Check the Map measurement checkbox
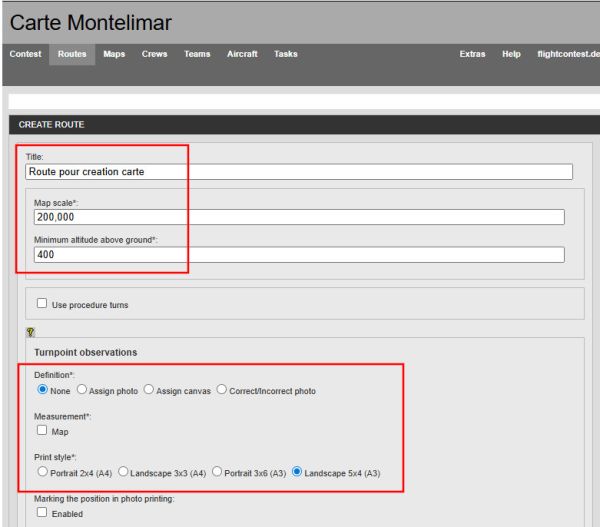 [42, 431]
